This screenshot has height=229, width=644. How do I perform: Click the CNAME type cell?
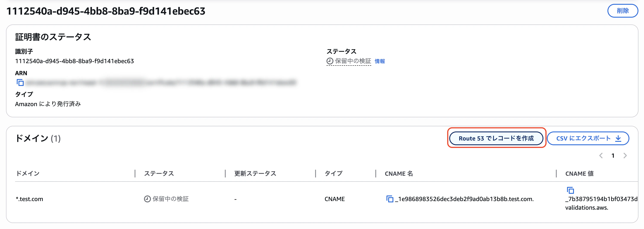click(334, 199)
